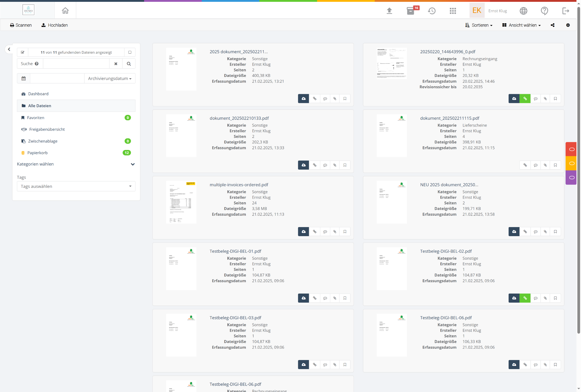Image resolution: width=581 pixels, height=392 pixels.
Task: Click the home icon in header
Action: pos(65,11)
